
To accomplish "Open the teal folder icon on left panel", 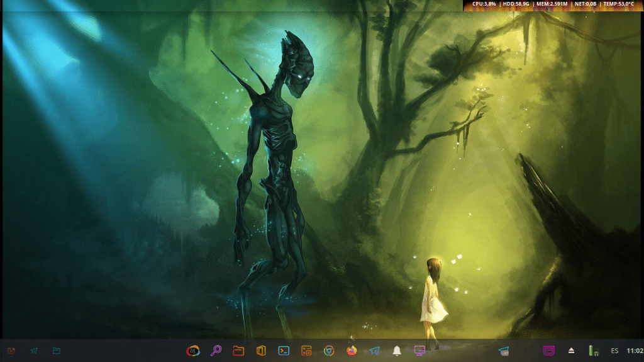I will pos(57,351).
